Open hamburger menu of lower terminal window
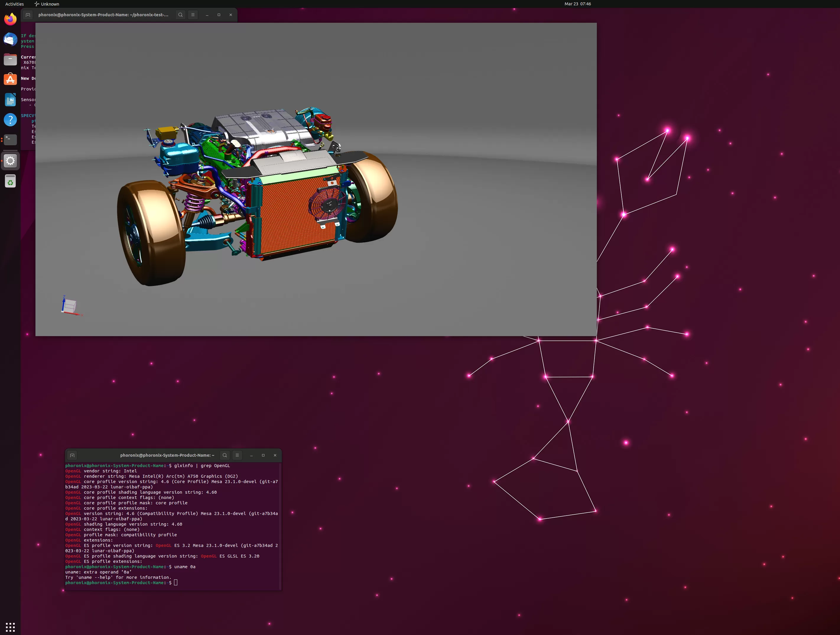Screen dimensions: 840x635 (237, 455)
